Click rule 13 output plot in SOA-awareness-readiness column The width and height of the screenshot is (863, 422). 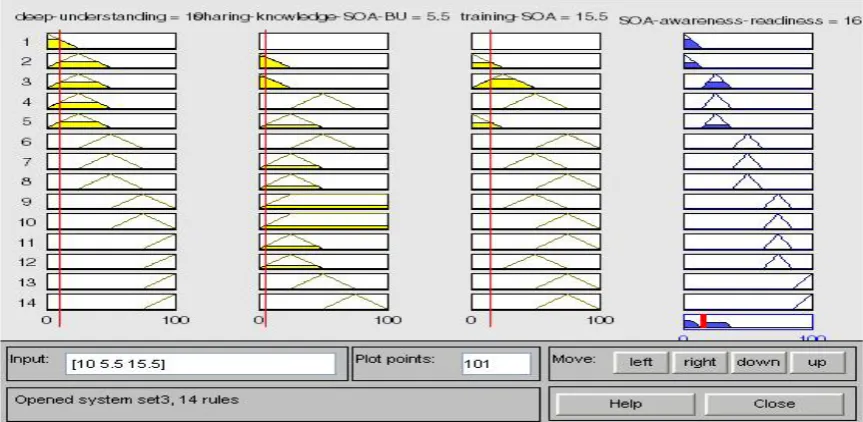coord(748,282)
